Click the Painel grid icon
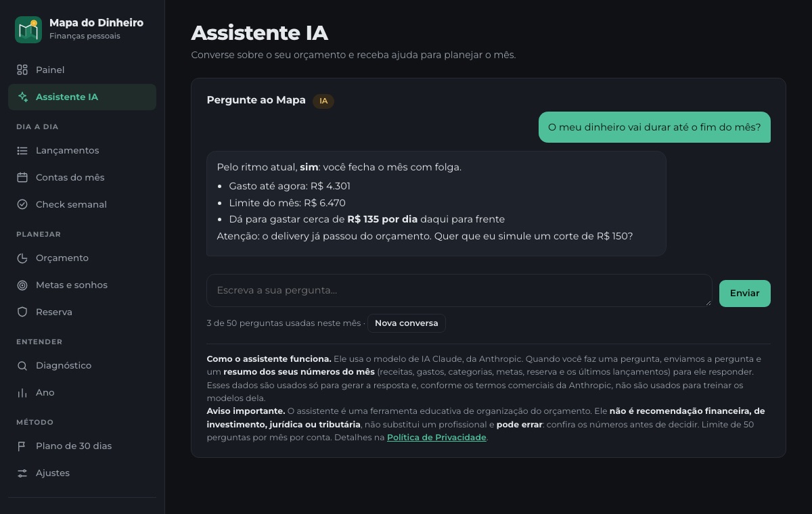The width and height of the screenshot is (812, 514). click(22, 70)
